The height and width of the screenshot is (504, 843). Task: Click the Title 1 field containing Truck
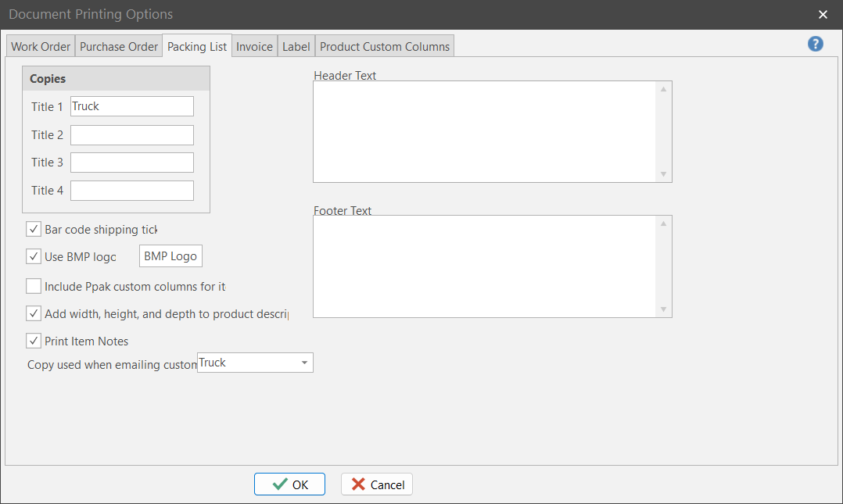131,106
